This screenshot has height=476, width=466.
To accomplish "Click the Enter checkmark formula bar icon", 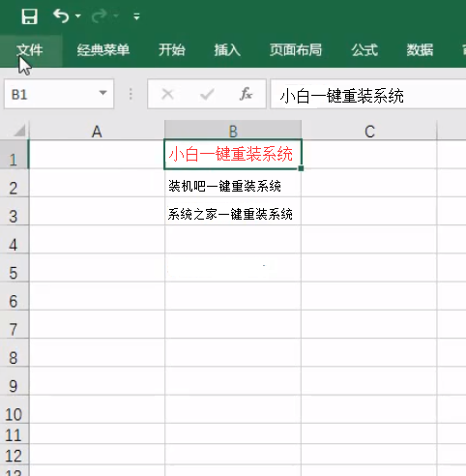I will tap(207, 95).
